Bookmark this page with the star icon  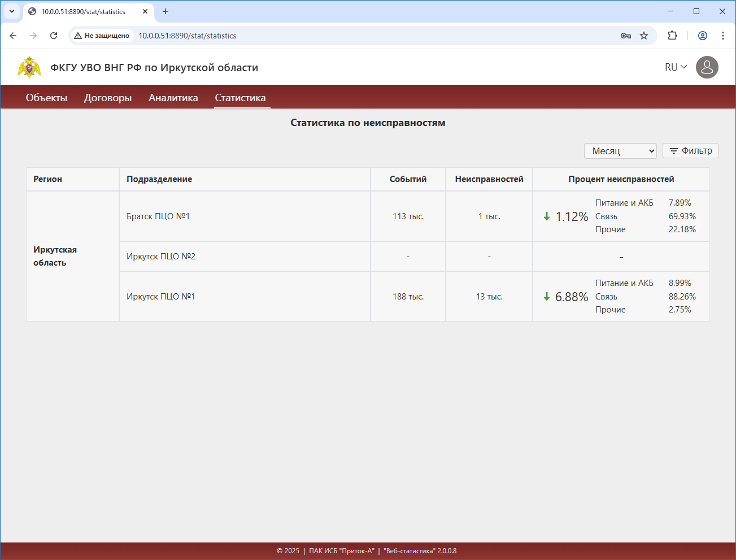pos(644,36)
